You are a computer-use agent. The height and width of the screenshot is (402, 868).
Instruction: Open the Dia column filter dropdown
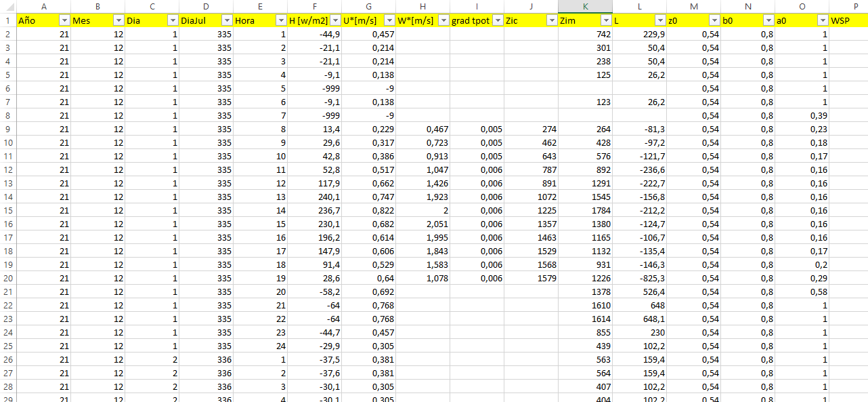[173, 20]
